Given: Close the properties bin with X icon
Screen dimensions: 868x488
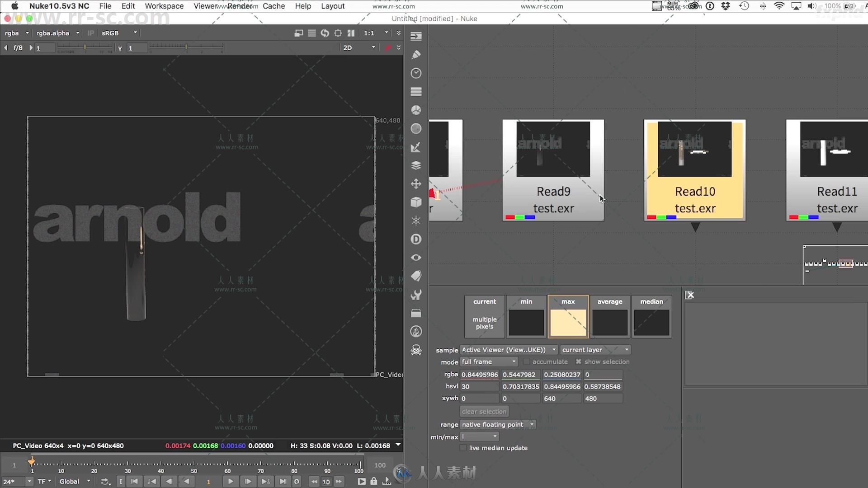Looking at the screenshot, I should click(690, 295).
